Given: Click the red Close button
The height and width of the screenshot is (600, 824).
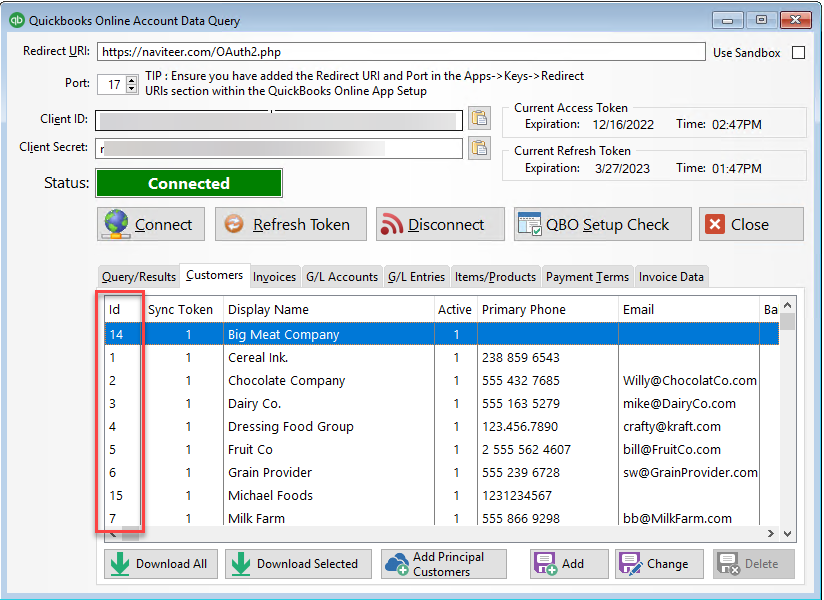Looking at the screenshot, I should coord(751,224).
